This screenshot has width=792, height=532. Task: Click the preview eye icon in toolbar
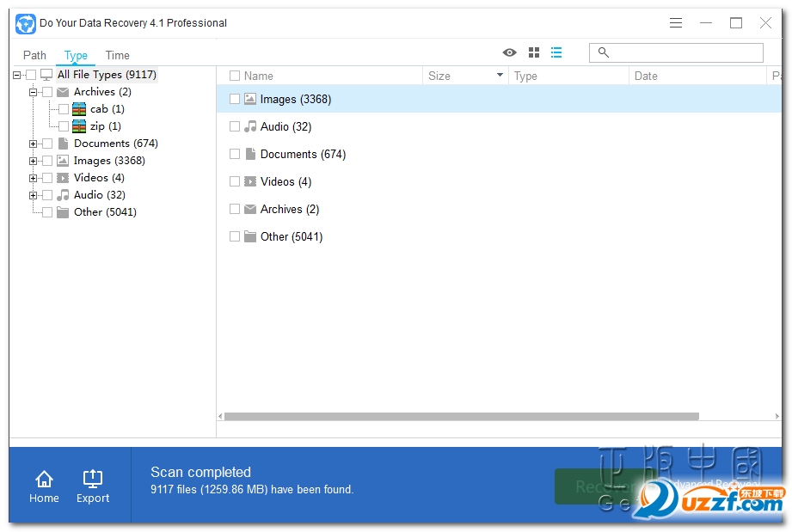coord(510,52)
